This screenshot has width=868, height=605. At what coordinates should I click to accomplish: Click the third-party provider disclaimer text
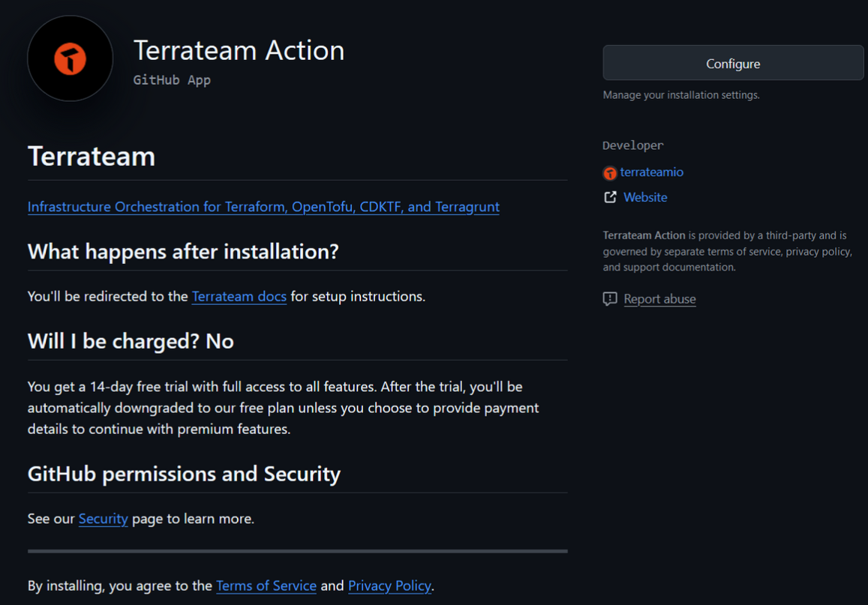728,251
